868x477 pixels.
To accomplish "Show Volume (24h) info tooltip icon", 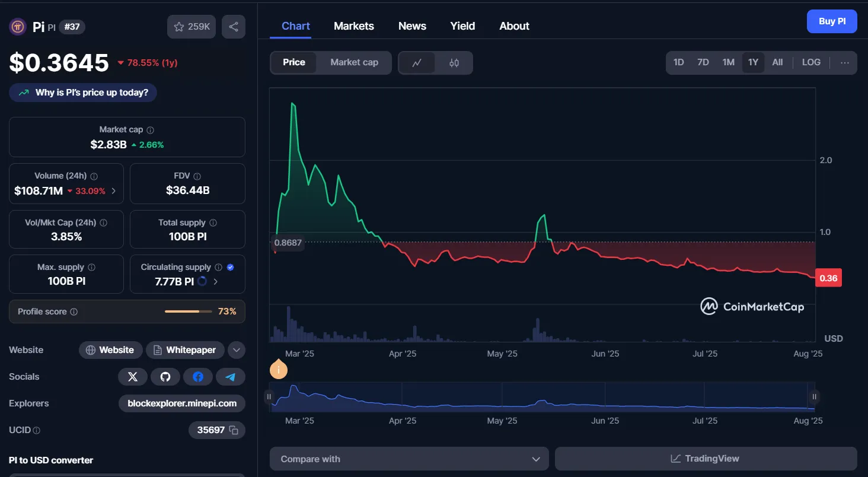I will [94, 176].
